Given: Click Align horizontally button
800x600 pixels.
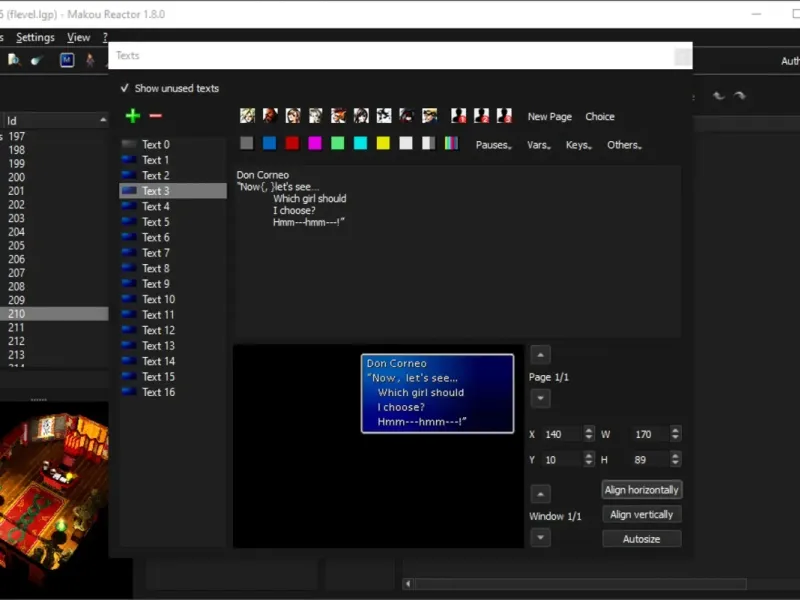Looking at the screenshot, I should pos(641,490).
